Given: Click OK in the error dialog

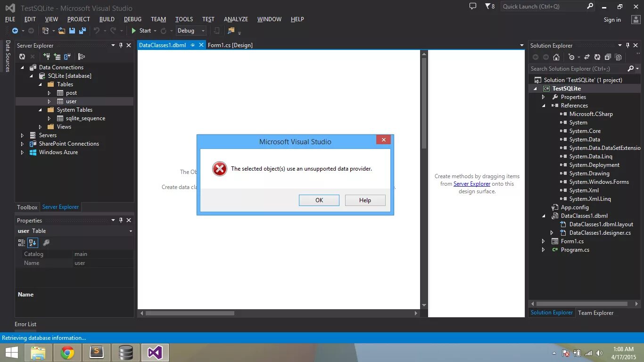Looking at the screenshot, I should pos(319,200).
